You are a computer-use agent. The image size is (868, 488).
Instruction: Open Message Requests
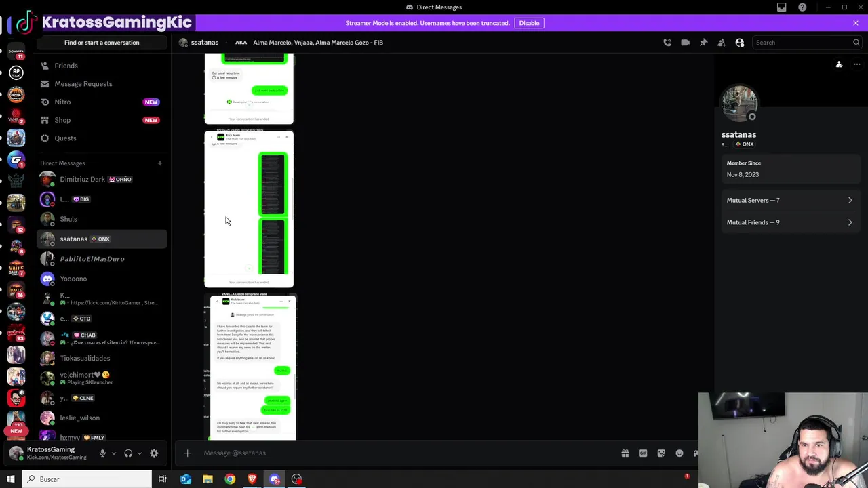click(x=102, y=84)
